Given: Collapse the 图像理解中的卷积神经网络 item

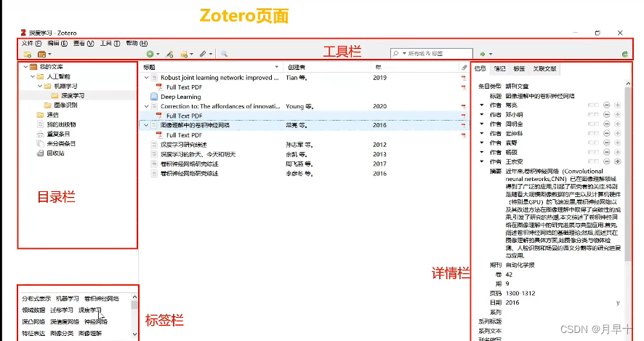Looking at the screenshot, I should [146, 125].
